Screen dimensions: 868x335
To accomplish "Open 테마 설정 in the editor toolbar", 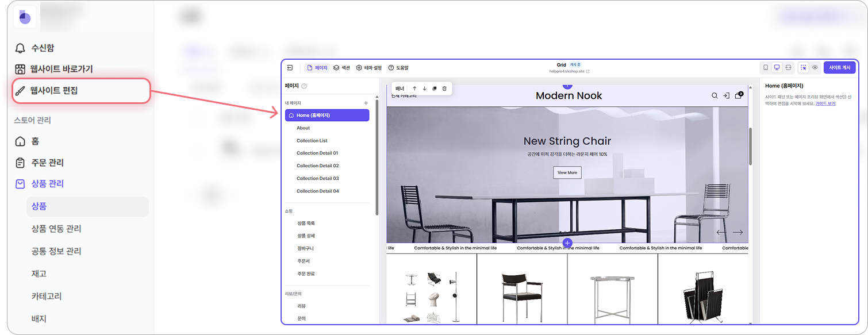I will (x=369, y=68).
